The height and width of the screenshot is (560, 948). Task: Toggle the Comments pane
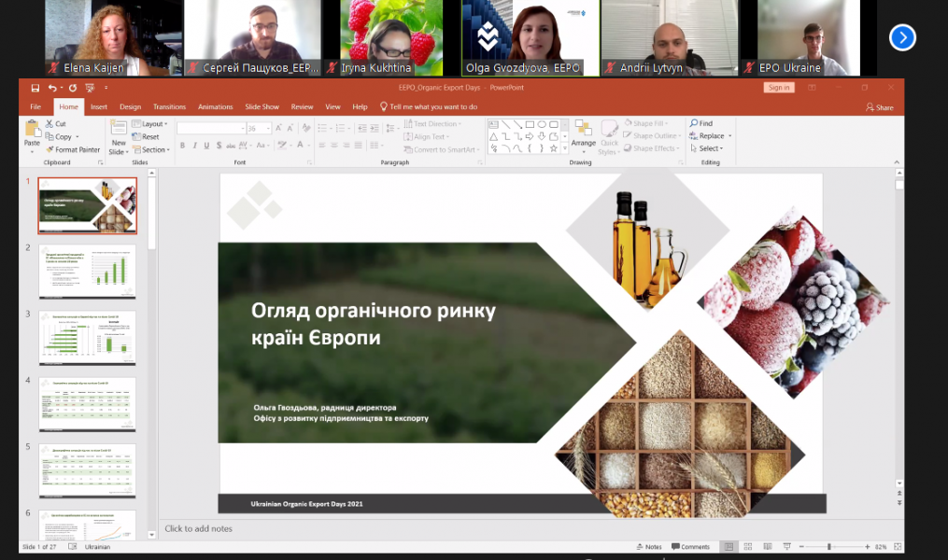691,547
